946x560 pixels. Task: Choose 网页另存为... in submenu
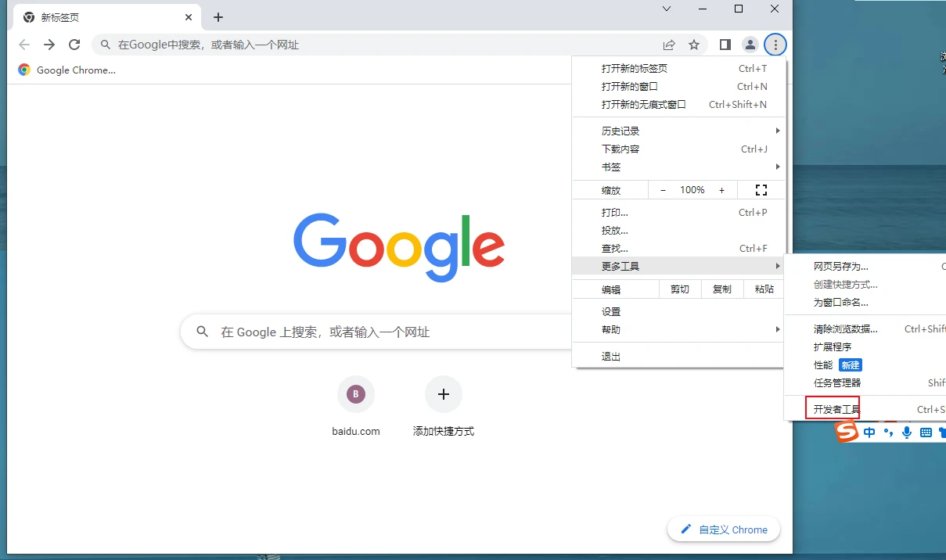pyautogui.click(x=865, y=267)
